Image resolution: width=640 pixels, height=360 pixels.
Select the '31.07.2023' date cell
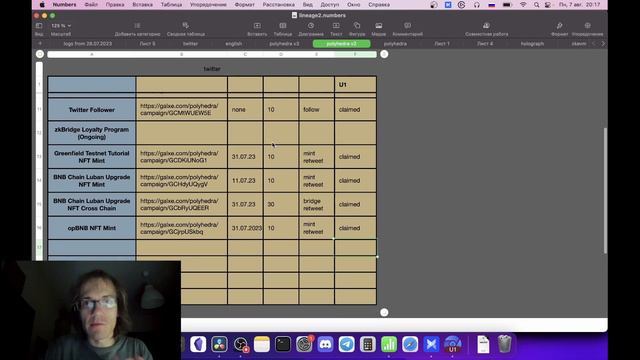pos(245,228)
